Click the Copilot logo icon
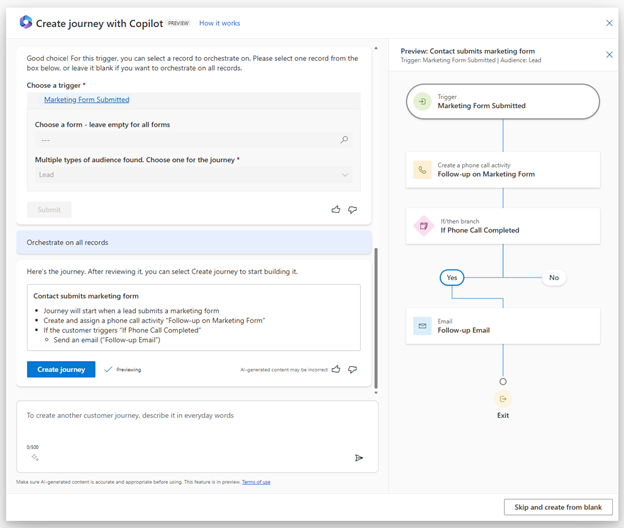This screenshot has width=624, height=528. coord(26,22)
